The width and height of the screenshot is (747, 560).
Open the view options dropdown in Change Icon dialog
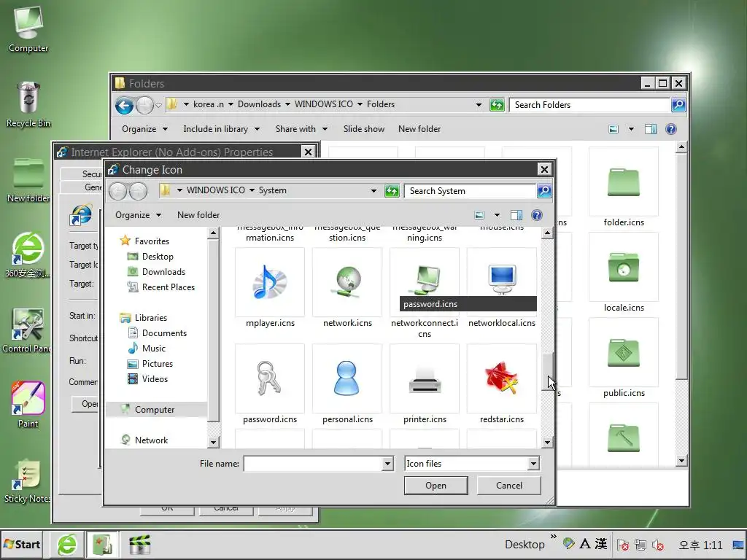[497, 215]
